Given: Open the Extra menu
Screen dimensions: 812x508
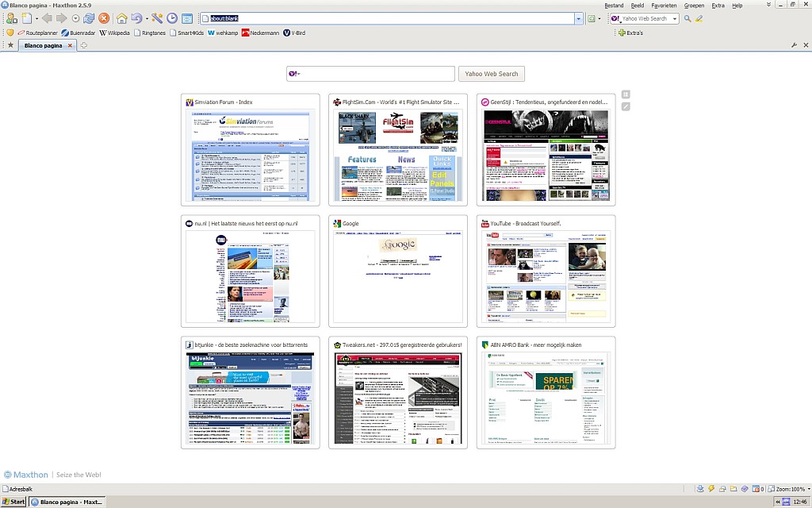Looking at the screenshot, I should coord(718,6).
